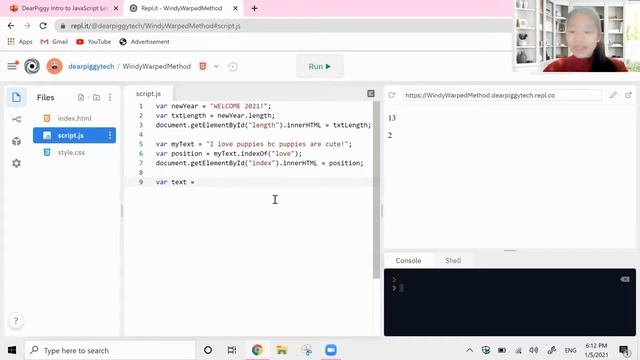Add a new folder in Files panel
Screen dimensions: 640x360
[x=96, y=98]
